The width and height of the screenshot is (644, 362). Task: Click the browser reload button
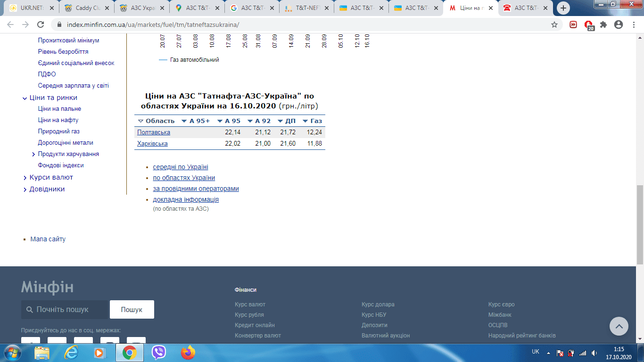(x=41, y=25)
